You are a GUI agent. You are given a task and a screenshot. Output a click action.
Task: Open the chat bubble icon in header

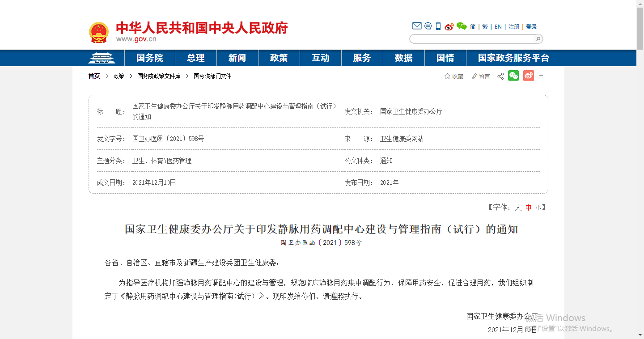click(x=428, y=26)
